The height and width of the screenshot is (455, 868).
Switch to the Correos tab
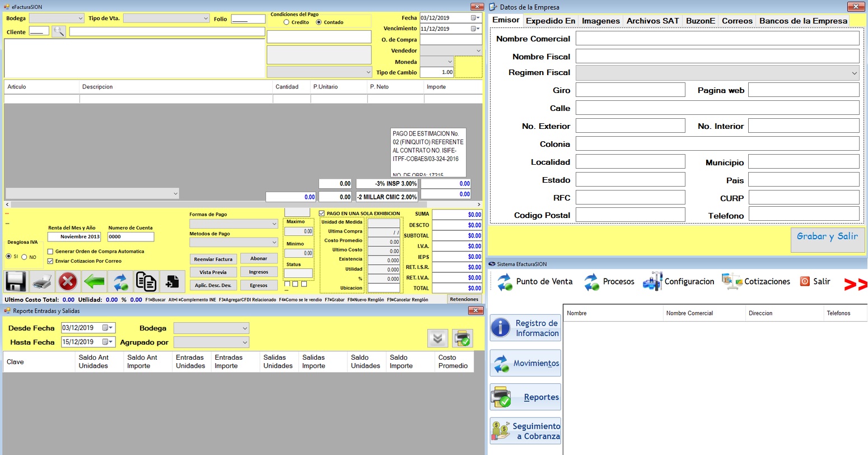pos(737,21)
